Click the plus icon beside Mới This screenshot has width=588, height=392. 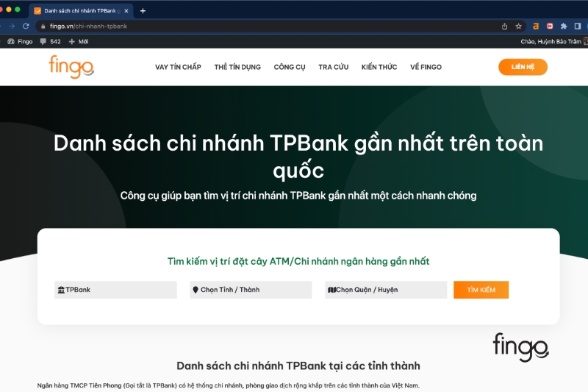click(72, 42)
